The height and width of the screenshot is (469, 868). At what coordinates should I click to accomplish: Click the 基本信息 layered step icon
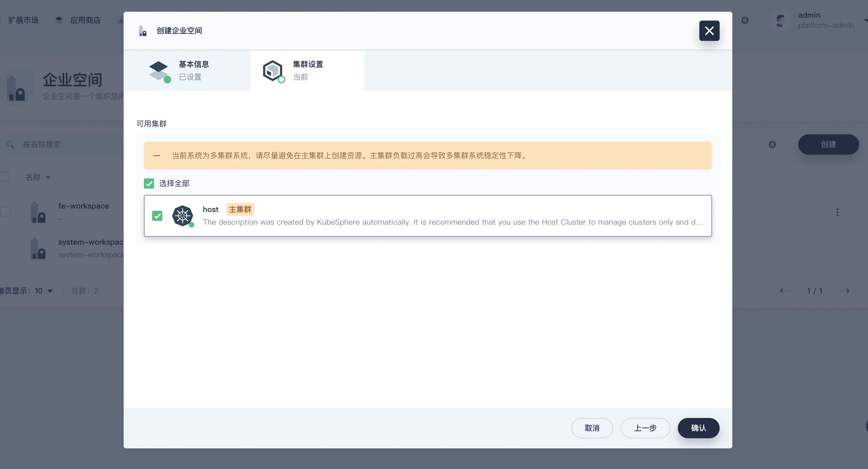(159, 71)
